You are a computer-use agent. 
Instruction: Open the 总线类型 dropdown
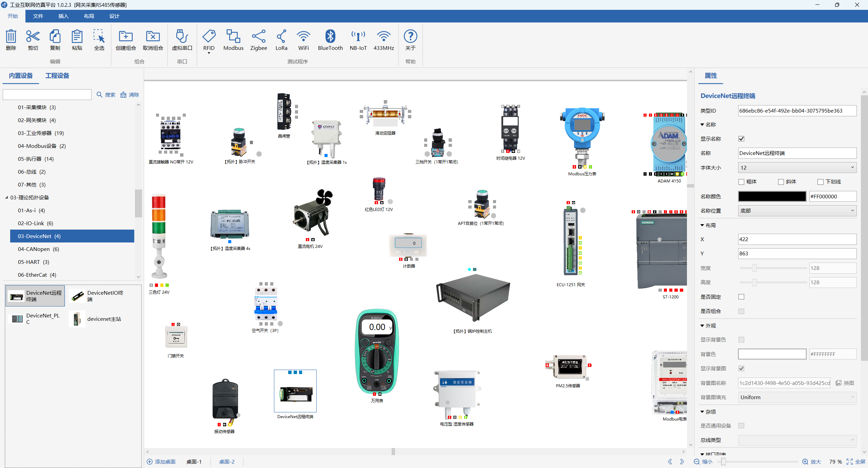coord(797,440)
